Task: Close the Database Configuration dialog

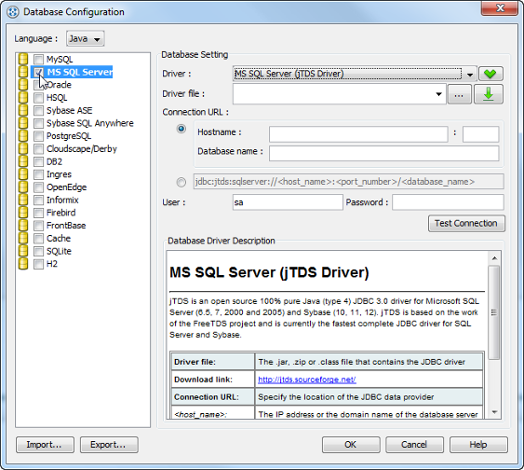Action: pyautogui.click(x=500, y=8)
